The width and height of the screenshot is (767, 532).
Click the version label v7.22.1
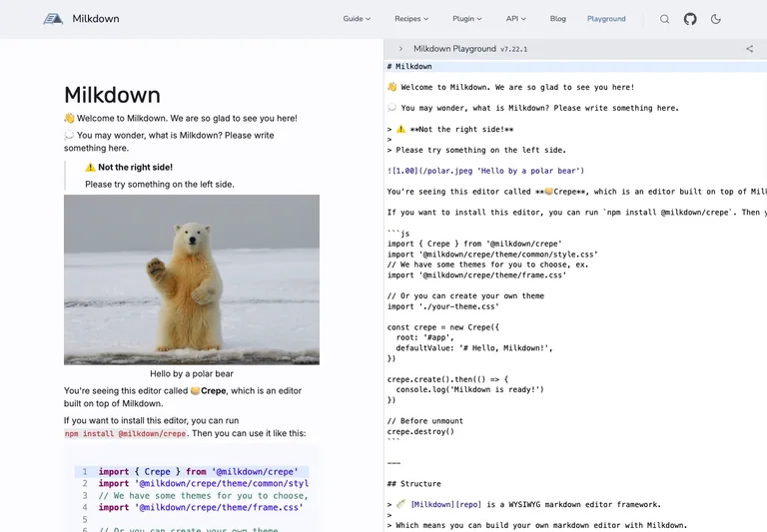(513, 49)
